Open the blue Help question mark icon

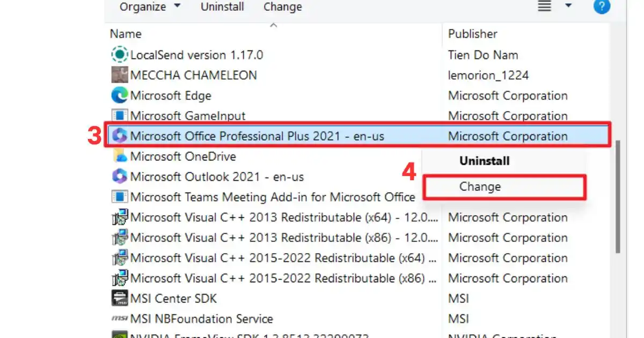tap(602, 6)
